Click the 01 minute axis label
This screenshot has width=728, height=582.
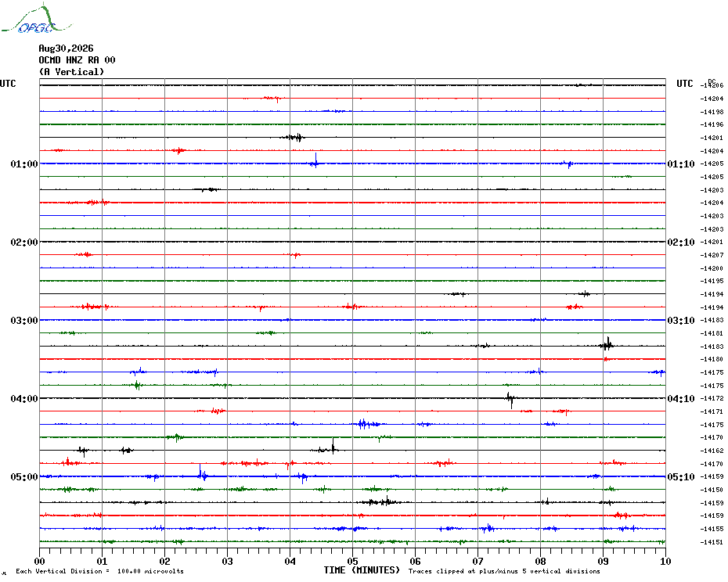click(x=102, y=561)
